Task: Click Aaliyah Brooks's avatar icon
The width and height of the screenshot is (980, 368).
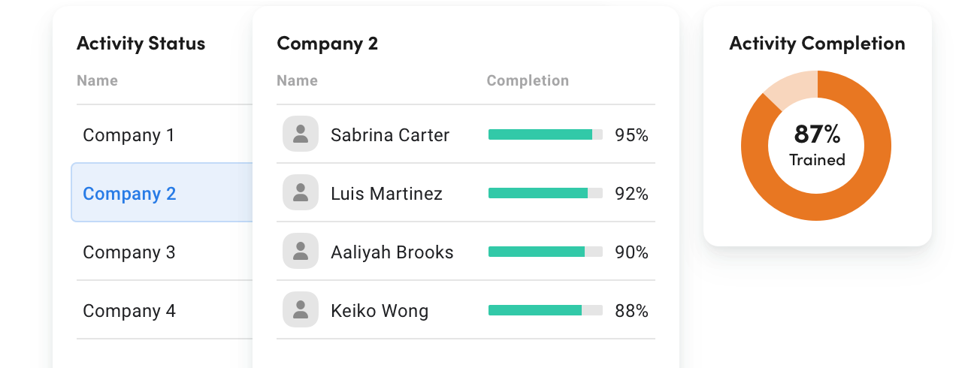Action: [x=301, y=252]
